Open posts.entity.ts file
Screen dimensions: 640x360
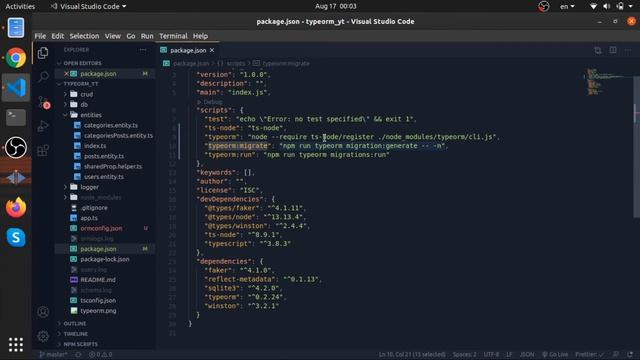tap(104, 156)
